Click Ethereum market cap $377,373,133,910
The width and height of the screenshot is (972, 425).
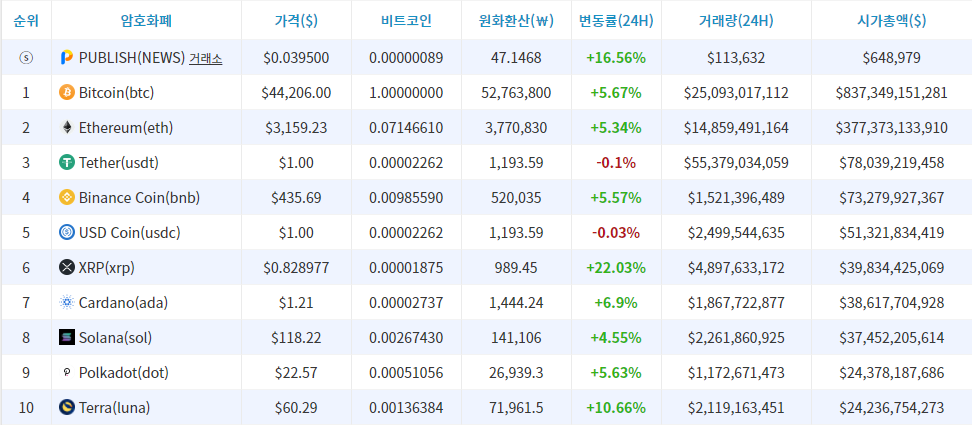891,128
